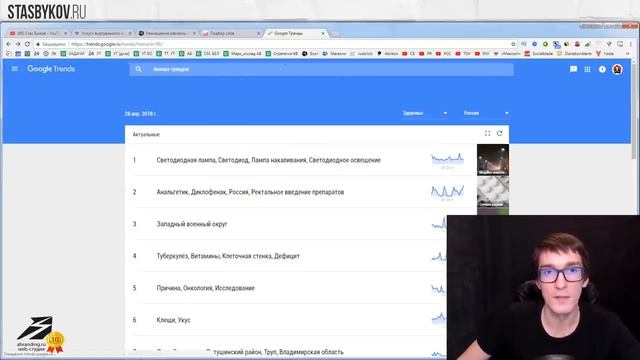
Task: Open story Западный военный округ
Action: pos(192,224)
